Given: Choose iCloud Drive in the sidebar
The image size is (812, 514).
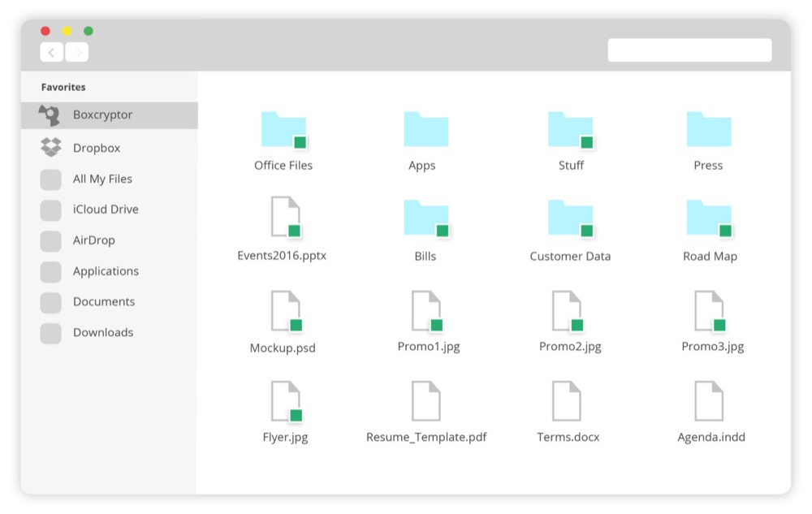Looking at the screenshot, I should pyautogui.click(x=110, y=209).
